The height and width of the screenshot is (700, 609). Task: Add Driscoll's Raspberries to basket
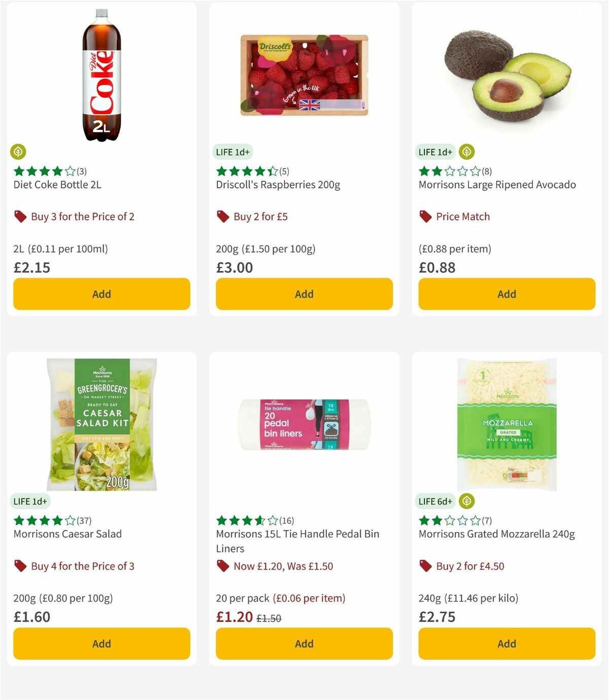(304, 294)
